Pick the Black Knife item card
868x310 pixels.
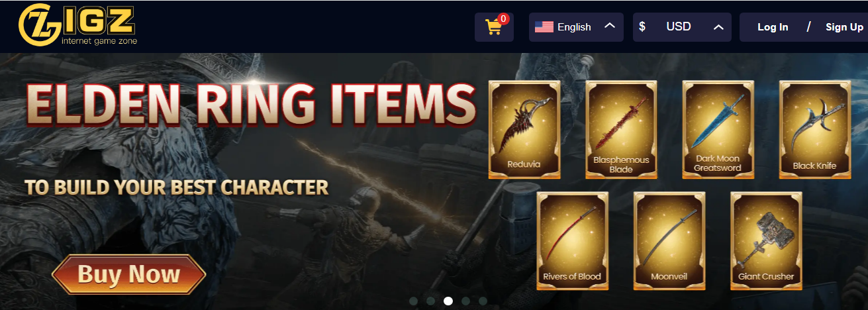pyautogui.click(x=814, y=129)
